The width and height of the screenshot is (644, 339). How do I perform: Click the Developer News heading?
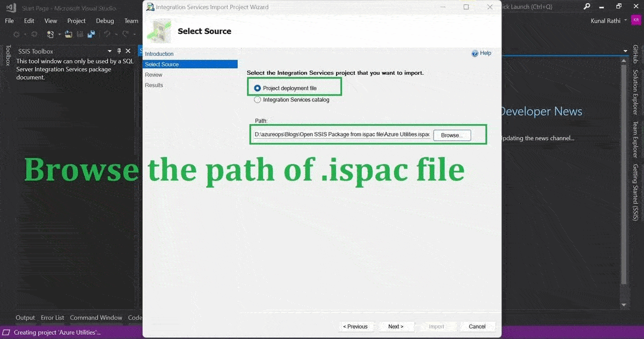pyautogui.click(x=541, y=112)
